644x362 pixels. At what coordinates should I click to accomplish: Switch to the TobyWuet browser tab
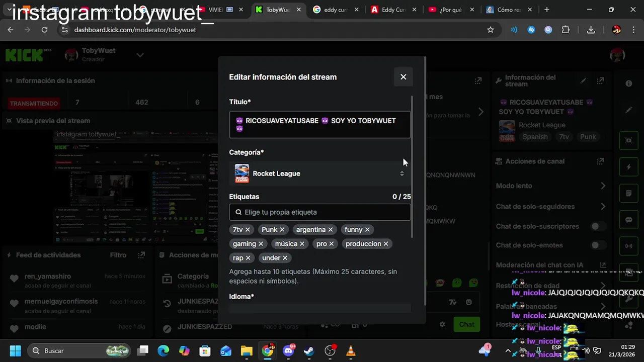278,10
